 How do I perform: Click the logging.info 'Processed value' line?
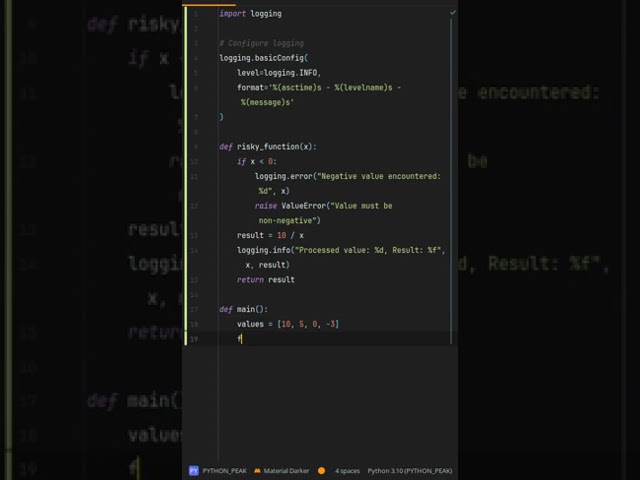coord(341,250)
